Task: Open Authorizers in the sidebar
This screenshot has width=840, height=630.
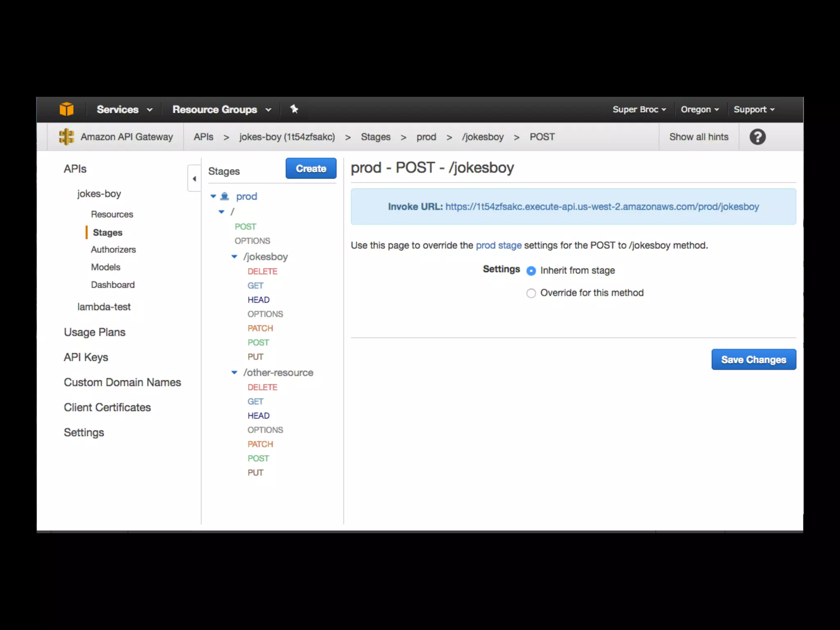Action: click(x=113, y=249)
